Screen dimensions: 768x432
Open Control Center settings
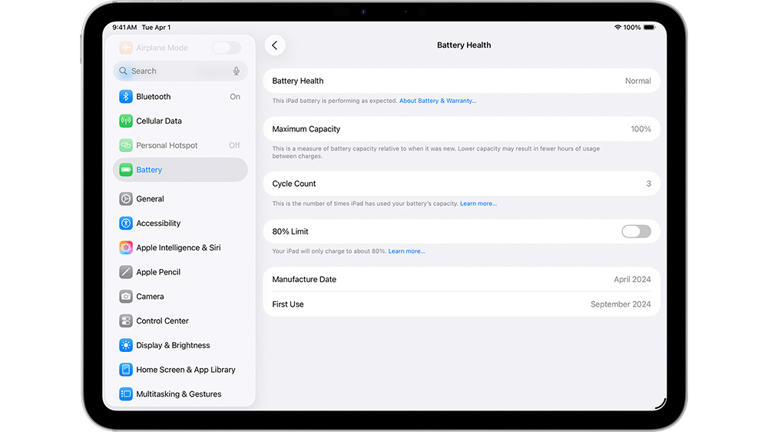coord(180,321)
